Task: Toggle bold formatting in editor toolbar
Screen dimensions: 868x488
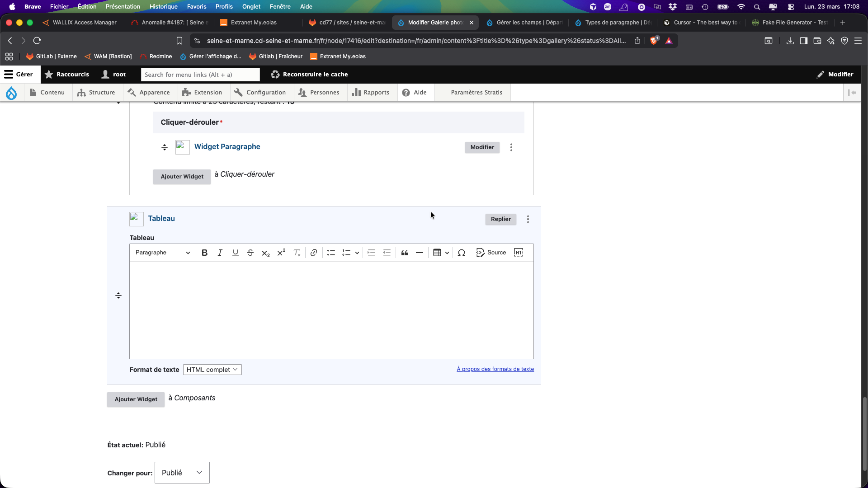Action: tap(204, 253)
